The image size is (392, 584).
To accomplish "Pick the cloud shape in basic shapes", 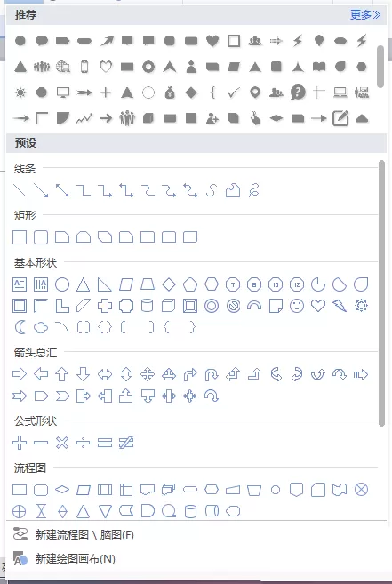I will (x=41, y=328).
